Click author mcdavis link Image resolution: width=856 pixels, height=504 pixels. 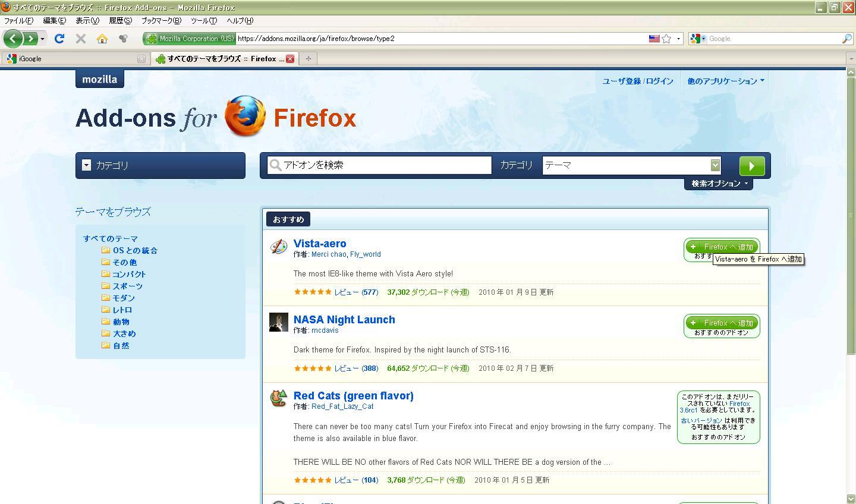pyautogui.click(x=325, y=330)
